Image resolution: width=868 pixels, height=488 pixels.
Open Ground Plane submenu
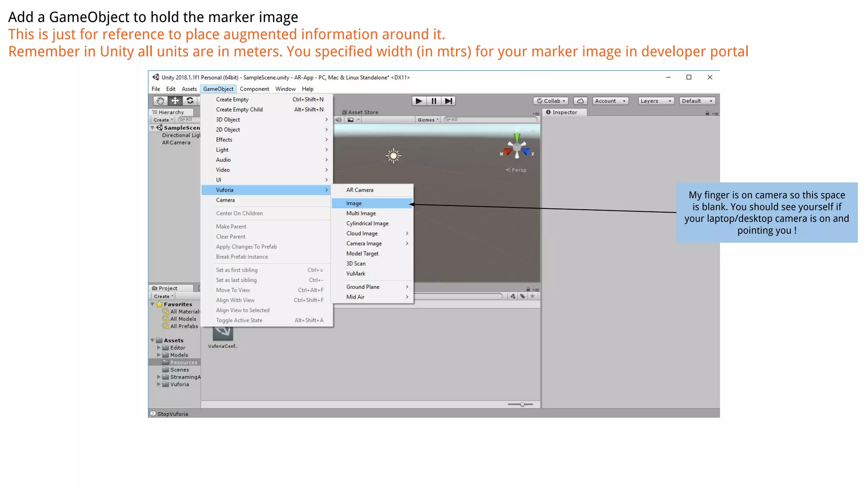point(372,287)
